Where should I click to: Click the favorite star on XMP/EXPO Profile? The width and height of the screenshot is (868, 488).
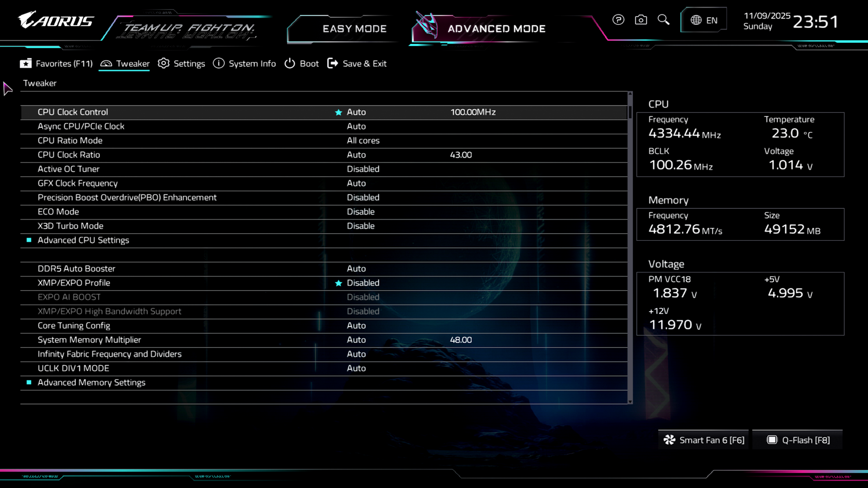338,283
